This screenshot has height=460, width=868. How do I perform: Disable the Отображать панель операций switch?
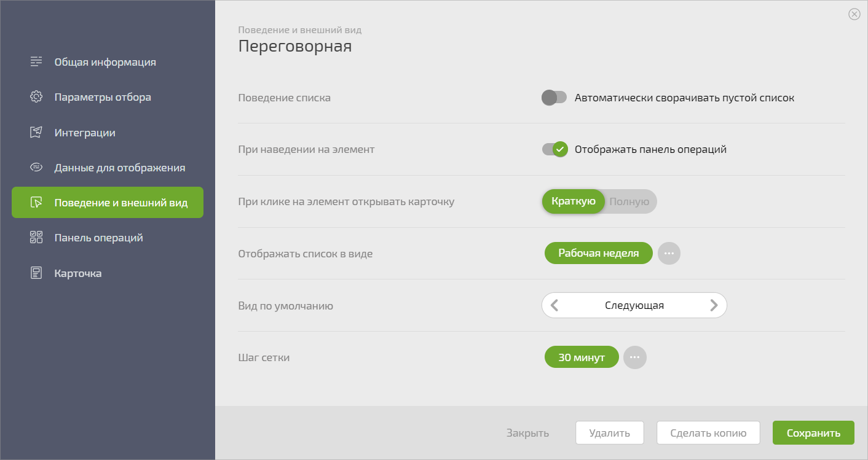tap(554, 149)
